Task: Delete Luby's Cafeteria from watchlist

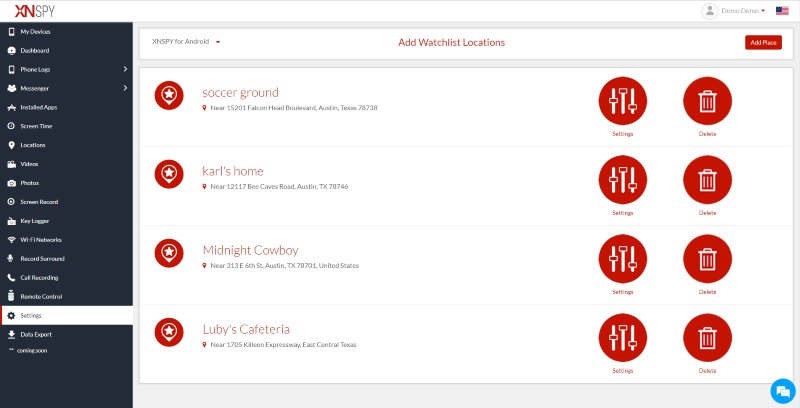Action: coord(707,338)
